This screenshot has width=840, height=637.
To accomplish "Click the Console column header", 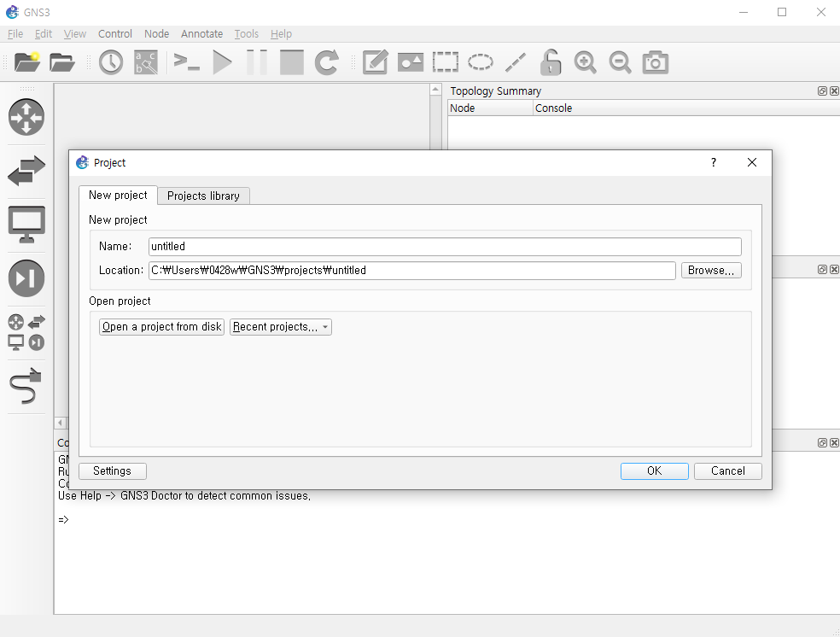I will 686,108.
